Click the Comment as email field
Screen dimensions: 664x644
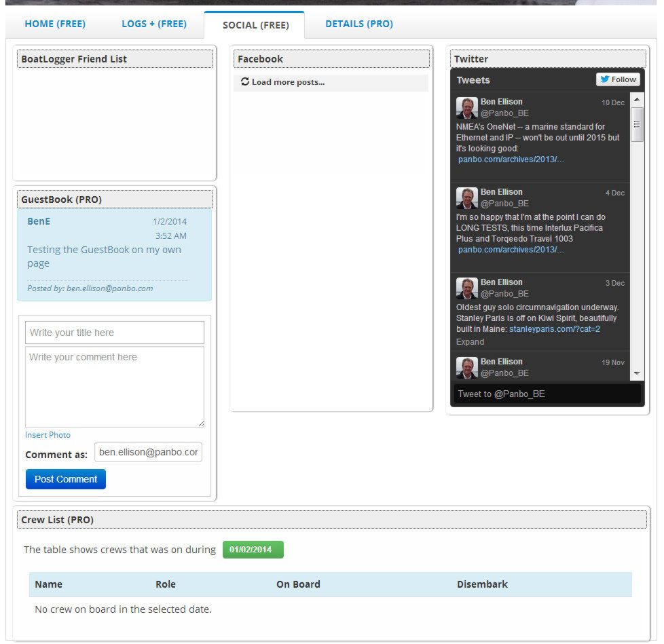click(x=148, y=452)
